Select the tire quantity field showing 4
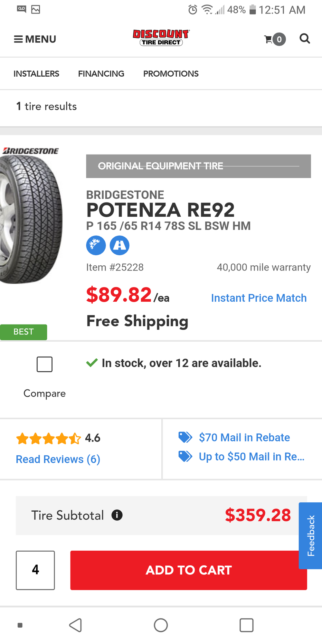Viewport: 322px width, 644px height. coord(35,570)
